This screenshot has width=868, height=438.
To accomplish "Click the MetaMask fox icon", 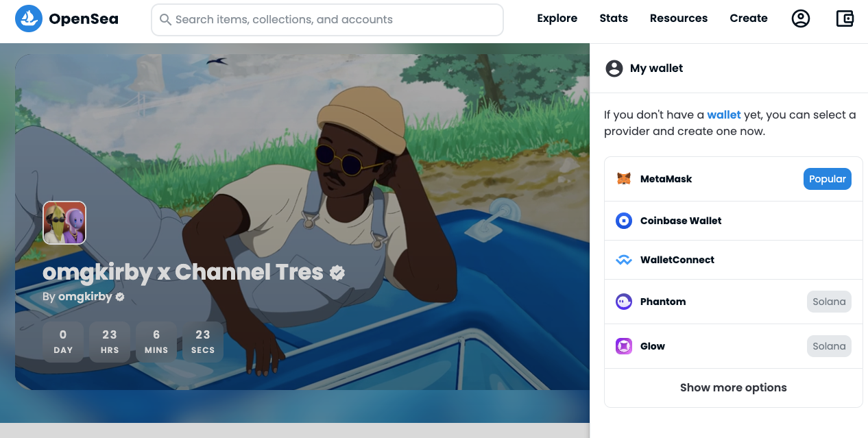I will 623,179.
